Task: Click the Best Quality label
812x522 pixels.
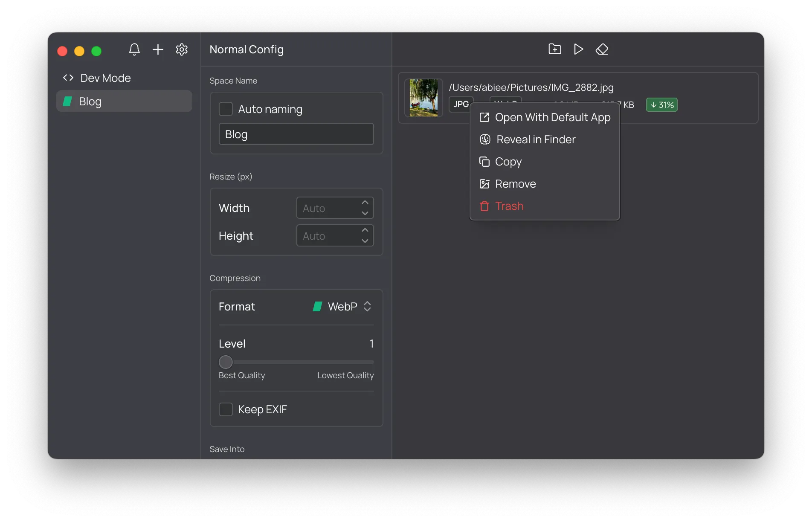Action: pos(242,375)
